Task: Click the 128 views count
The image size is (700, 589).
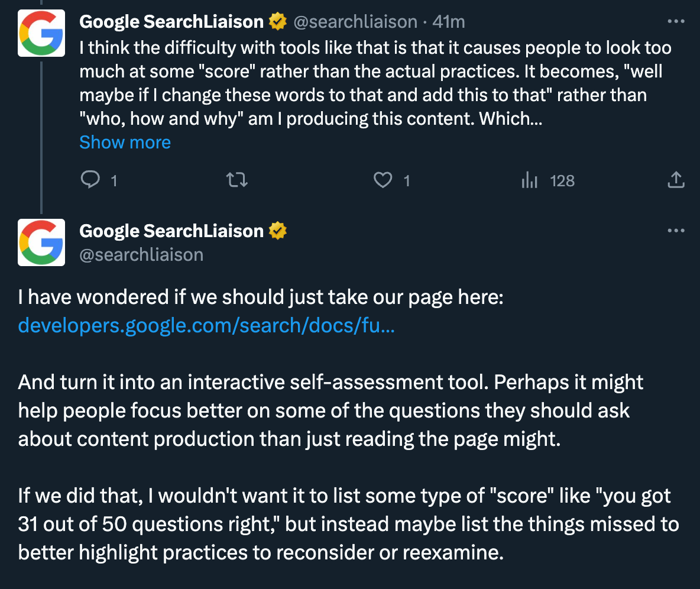Action: 562,180
